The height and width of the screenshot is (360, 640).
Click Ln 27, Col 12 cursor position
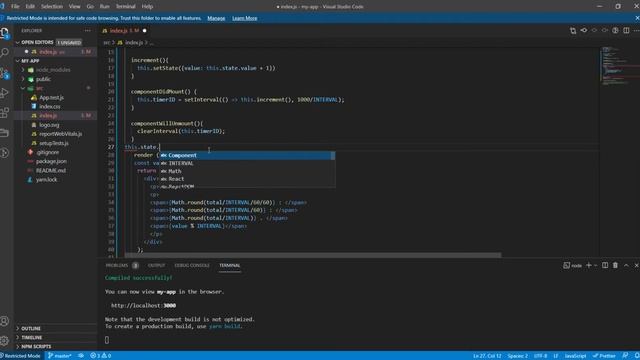(487, 356)
